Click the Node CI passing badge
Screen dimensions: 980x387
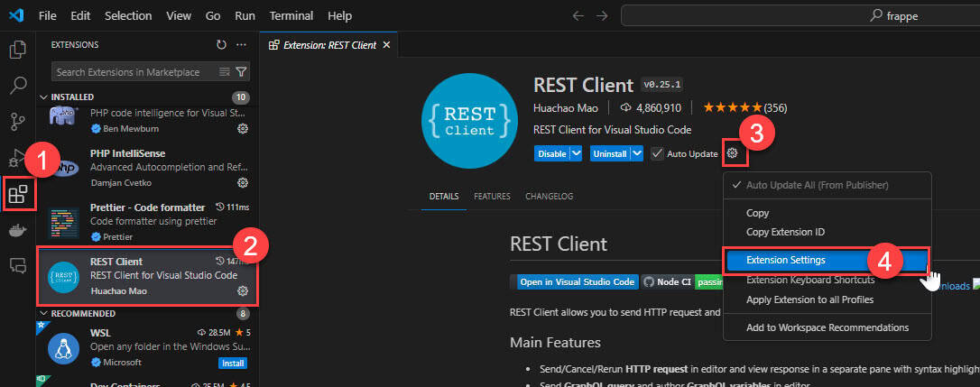point(682,282)
